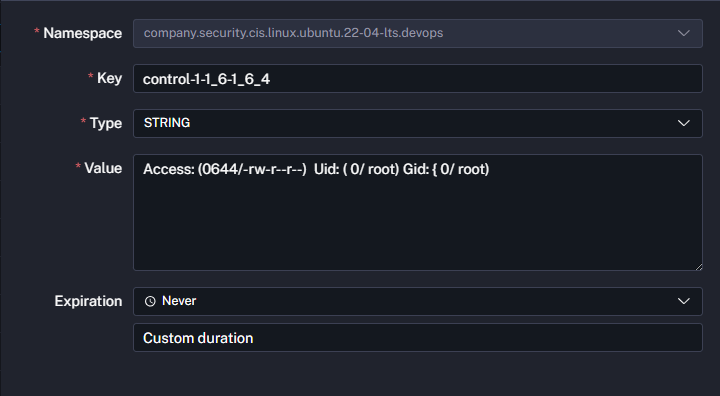Click the red asterisk beside Type
The height and width of the screenshot is (396, 720).
pyautogui.click(x=83, y=121)
